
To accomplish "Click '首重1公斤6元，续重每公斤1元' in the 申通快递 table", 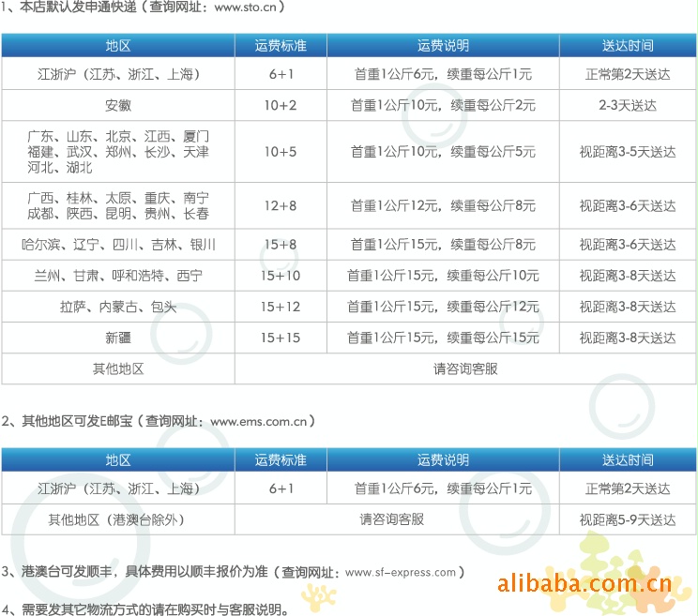I will (443, 74).
